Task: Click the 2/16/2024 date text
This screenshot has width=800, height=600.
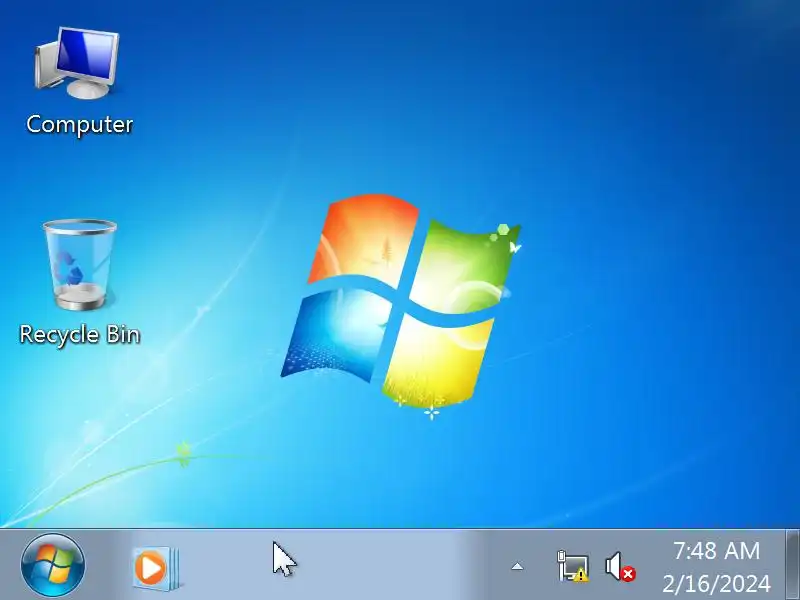Action: tap(716, 584)
